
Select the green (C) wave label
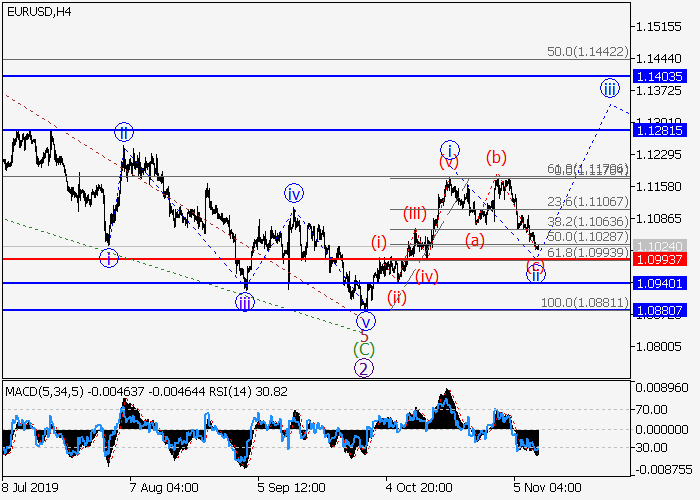click(x=365, y=348)
